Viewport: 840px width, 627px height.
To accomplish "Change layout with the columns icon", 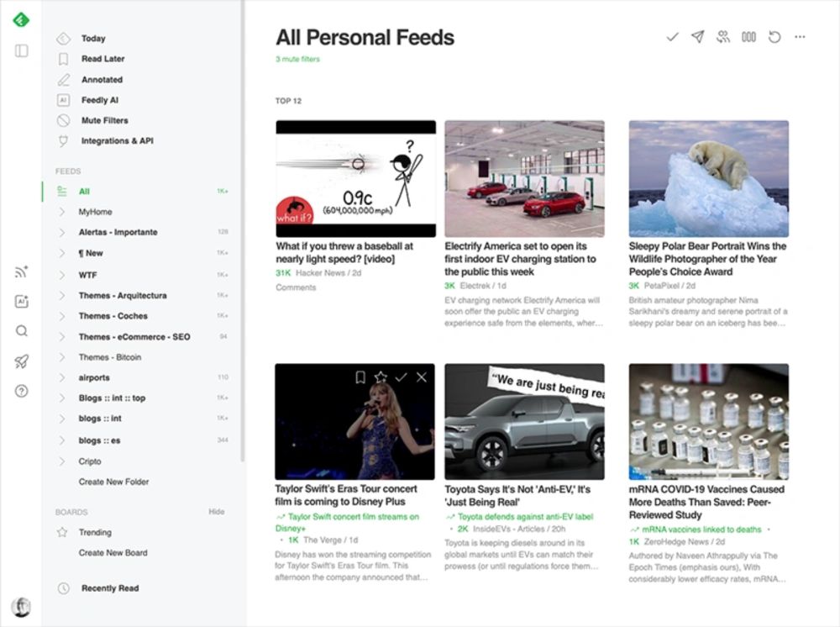I will [749, 37].
